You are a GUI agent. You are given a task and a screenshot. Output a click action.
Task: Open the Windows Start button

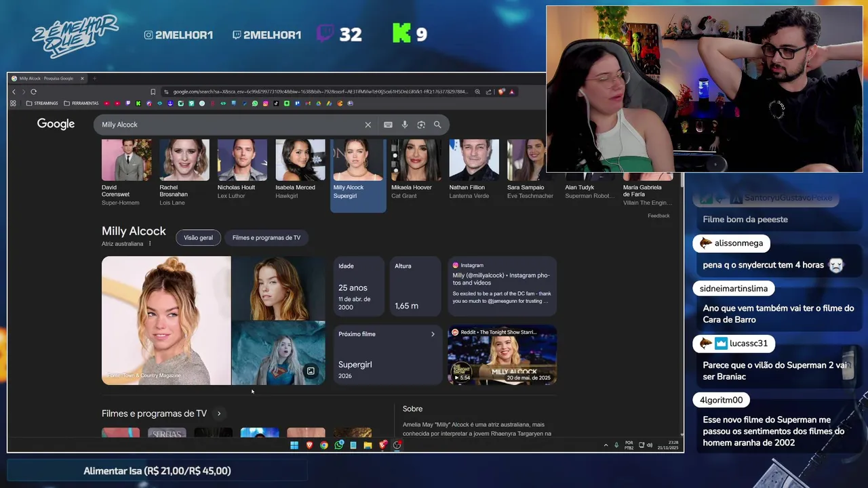pos(294,445)
